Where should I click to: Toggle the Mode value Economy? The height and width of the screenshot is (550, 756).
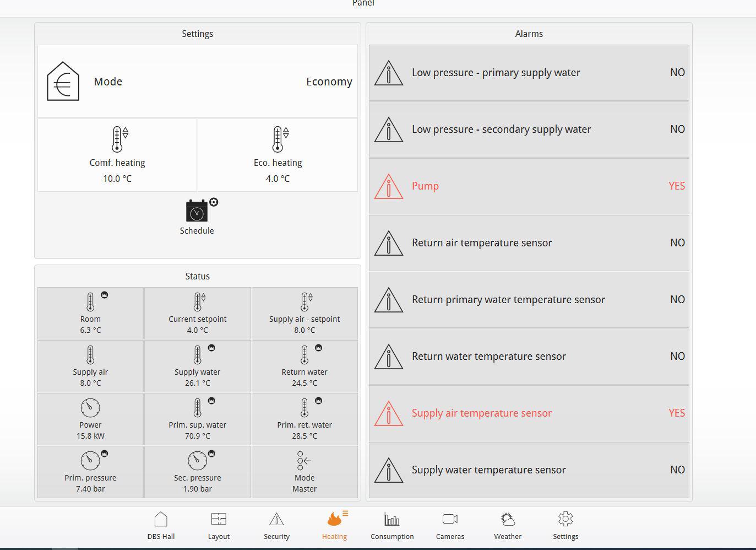329,82
